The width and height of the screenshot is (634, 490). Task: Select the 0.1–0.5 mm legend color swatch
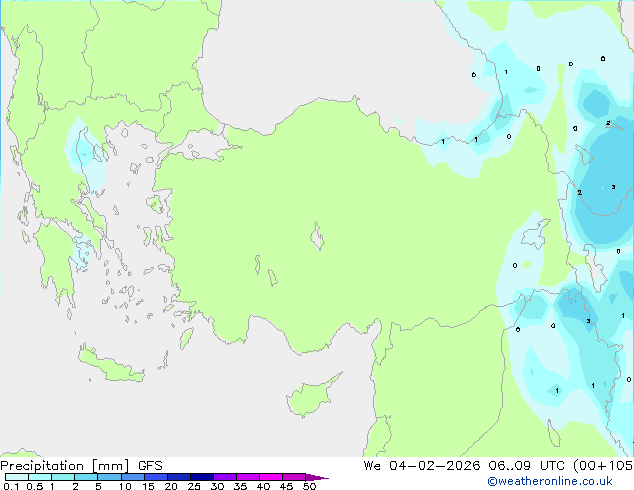[x=17, y=477]
